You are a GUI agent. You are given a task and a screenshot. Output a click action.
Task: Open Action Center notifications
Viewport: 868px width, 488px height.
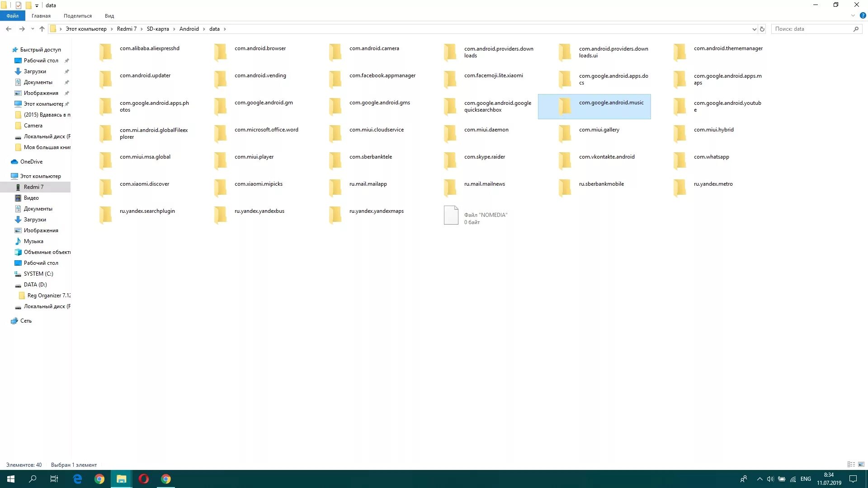pos(853,479)
